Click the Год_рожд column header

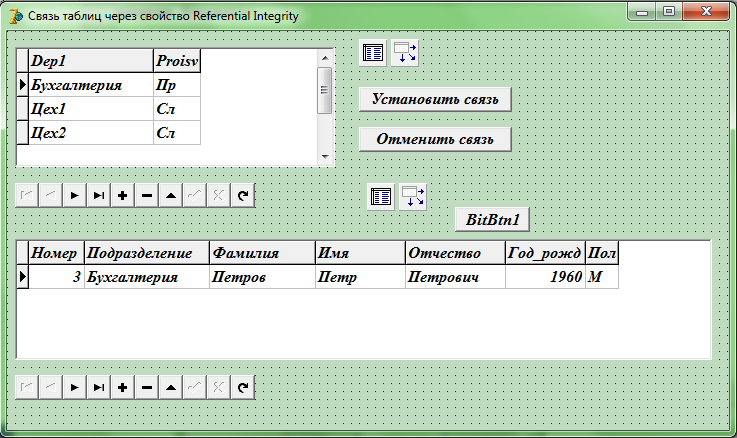pos(546,253)
